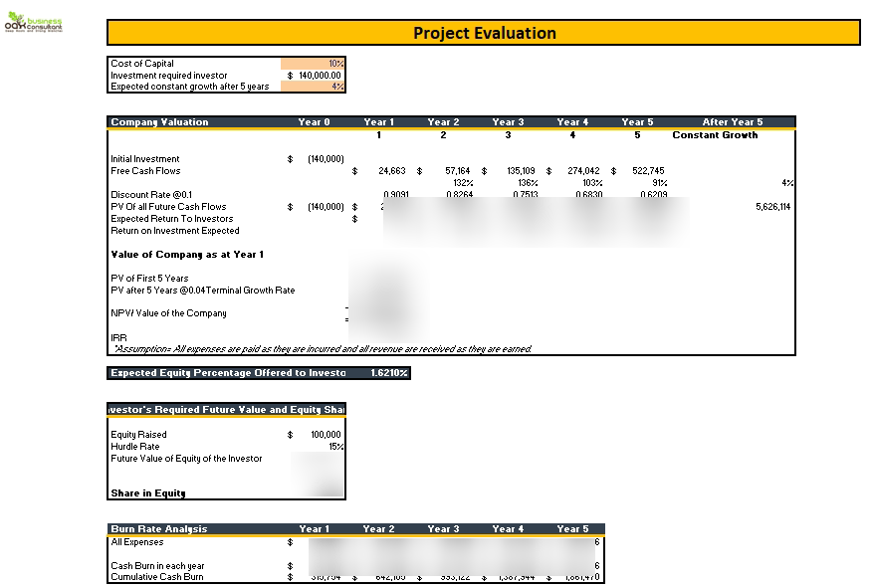The width and height of the screenshot is (873, 588).
Task: Select the 'Free Cash Flows' row label
Action: coord(145,171)
